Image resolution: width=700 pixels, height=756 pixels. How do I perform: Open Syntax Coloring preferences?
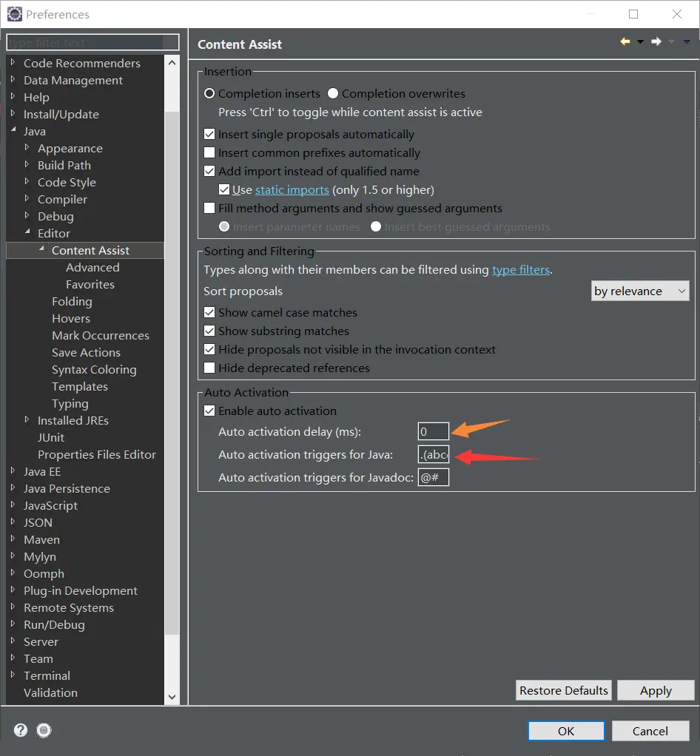pyautogui.click(x=94, y=370)
